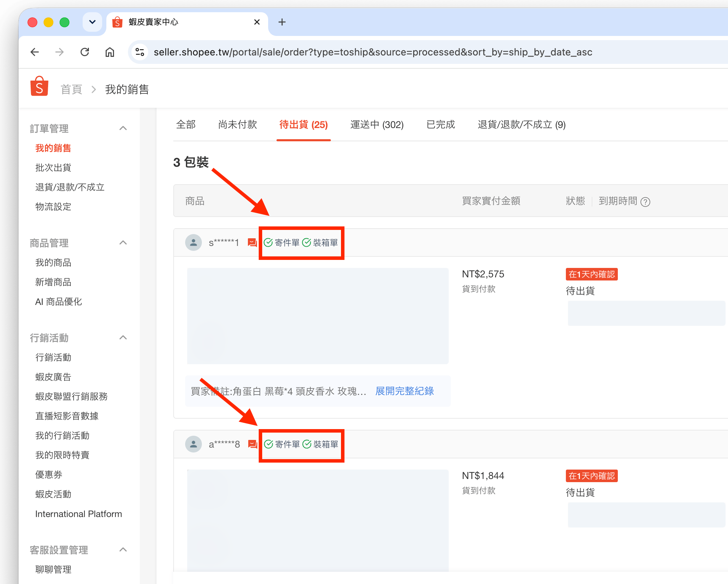Open the tab search dropdown arrow
Screen dimensions: 728x584
pos(92,22)
